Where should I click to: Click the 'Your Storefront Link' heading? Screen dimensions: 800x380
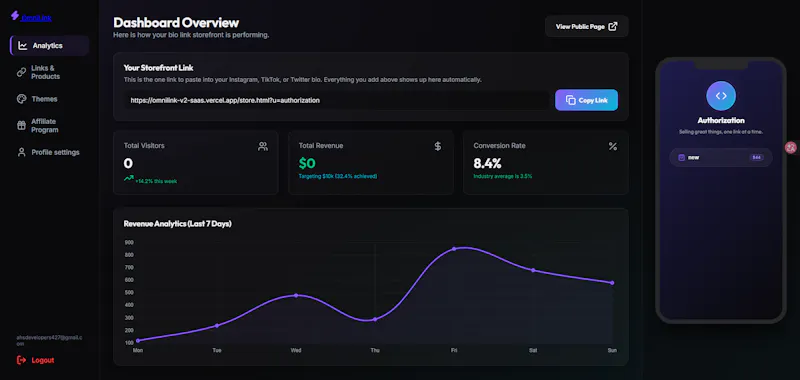(159, 67)
